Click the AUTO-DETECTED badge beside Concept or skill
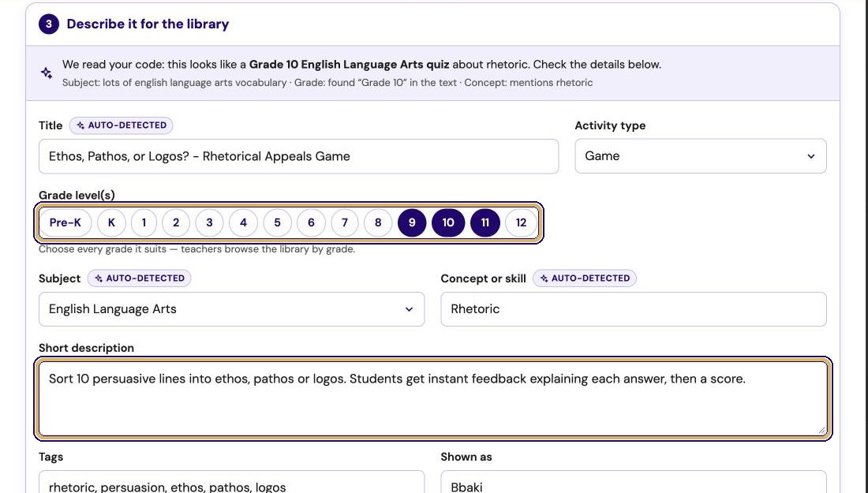This screenshot has height=493, width=868. pyautogui.click(x=585, y=278)
